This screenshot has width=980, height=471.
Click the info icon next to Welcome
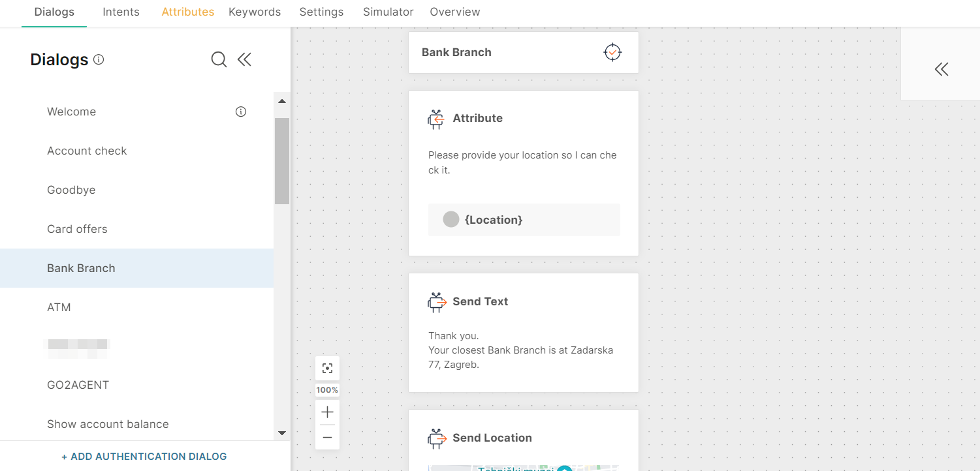point(241,112)
